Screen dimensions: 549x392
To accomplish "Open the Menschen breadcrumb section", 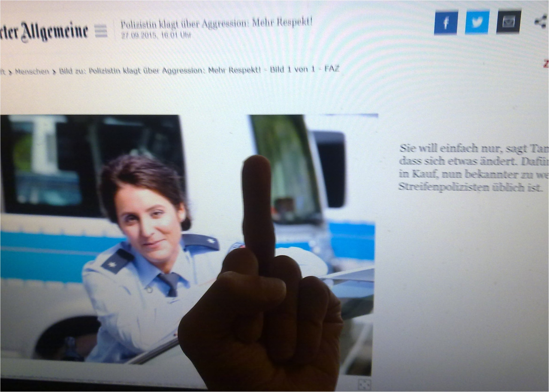I will pyautogui.click(x=32, y=72).
